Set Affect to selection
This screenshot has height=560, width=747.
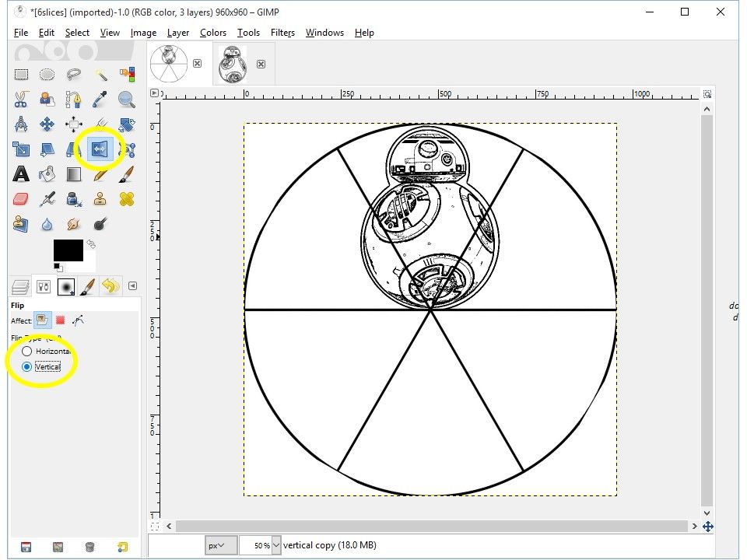click(x=61, y=320)
